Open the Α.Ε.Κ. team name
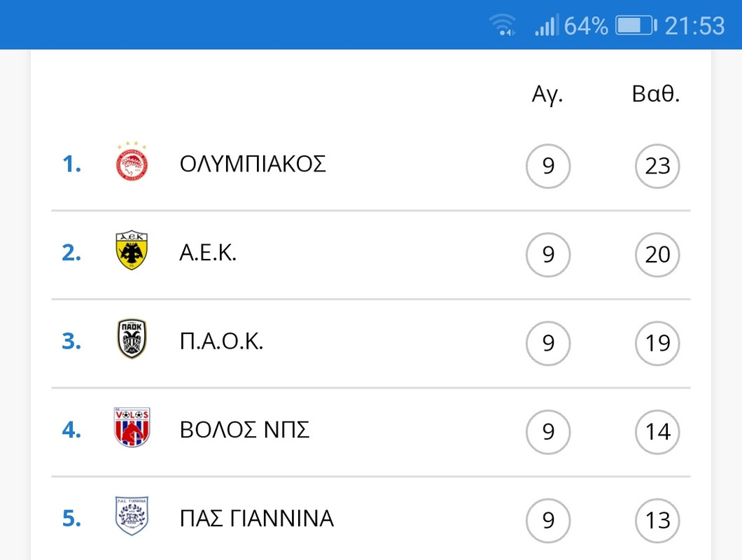This screenshot has width=742, height=560. click(208, 253)
